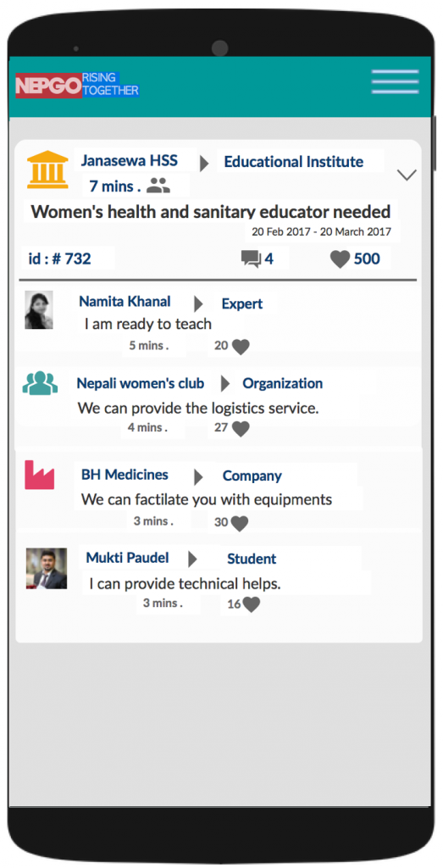443x868 pixels.
Task: Open the Janasewa HSS profile link
Action: [x=130, y=160]
